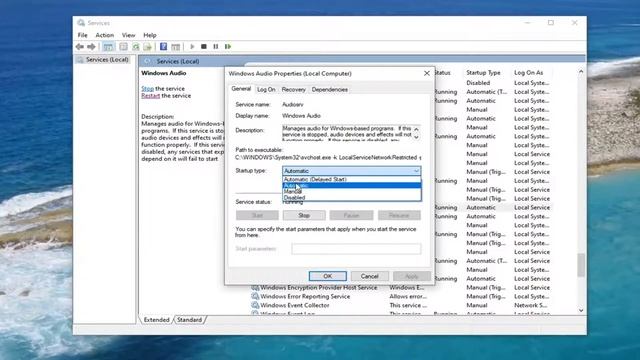Select the Windows Encryption Provider Host Service row
640x360 pixels.
pyautogui.click(x=400, y=288)
